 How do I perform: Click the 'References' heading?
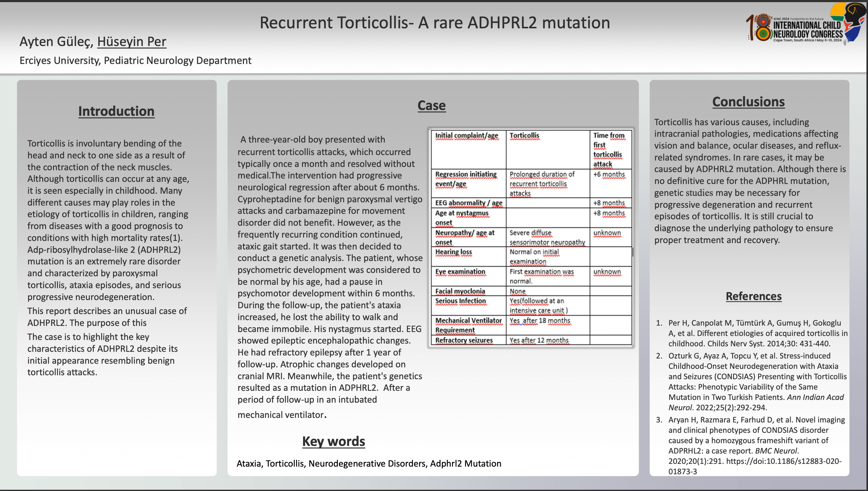753,296
